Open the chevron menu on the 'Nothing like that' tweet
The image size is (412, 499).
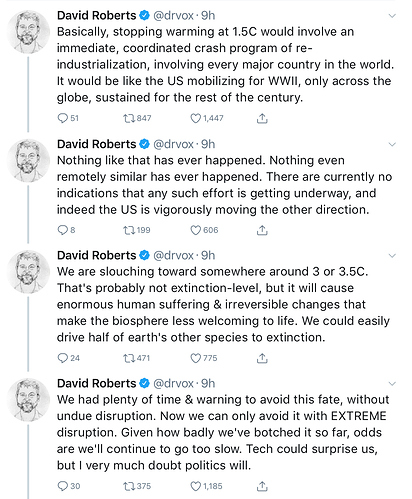tap(392, 144)
